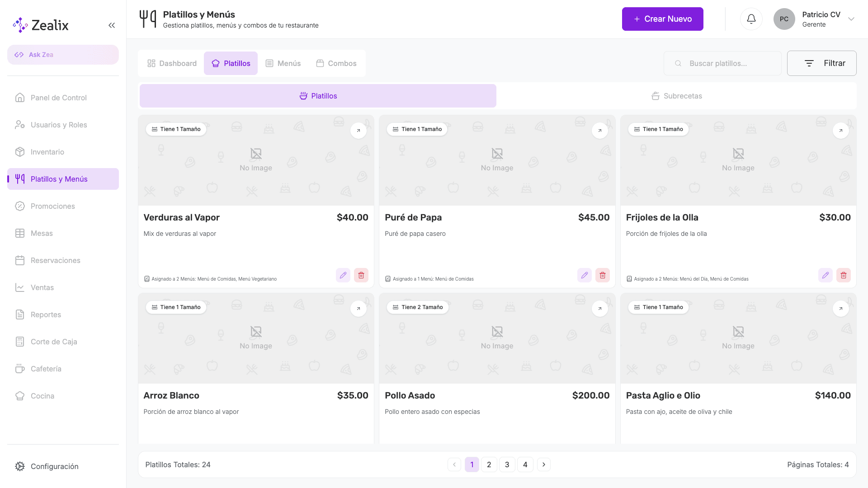Click the Crear Nuevo button
The height and width of the screenshot is (488, 868).
pos(662,19)
